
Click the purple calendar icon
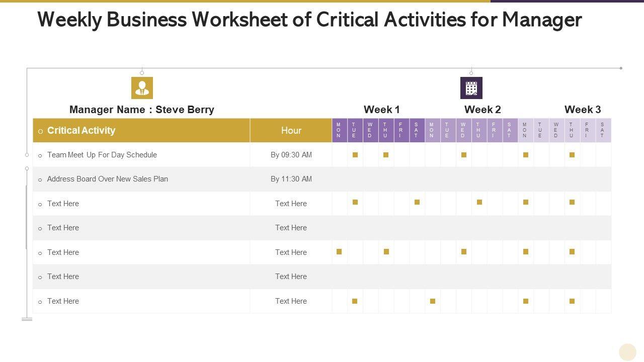[471, 88]
